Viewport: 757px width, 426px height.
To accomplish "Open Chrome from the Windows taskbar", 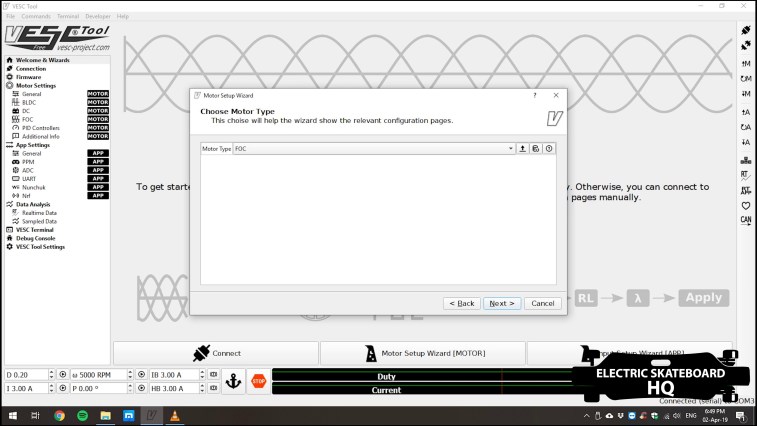I will [x=59, y=415].
